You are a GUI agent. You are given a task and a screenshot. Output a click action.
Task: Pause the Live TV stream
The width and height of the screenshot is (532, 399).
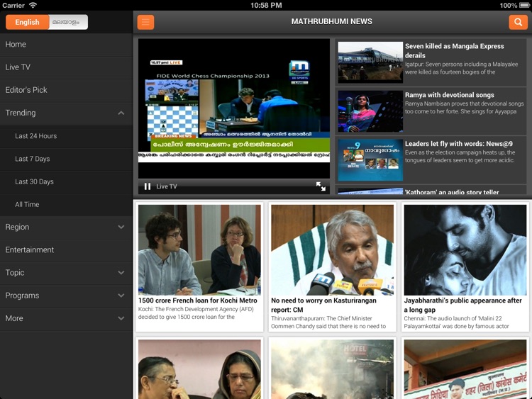click(x=148, y=186)
